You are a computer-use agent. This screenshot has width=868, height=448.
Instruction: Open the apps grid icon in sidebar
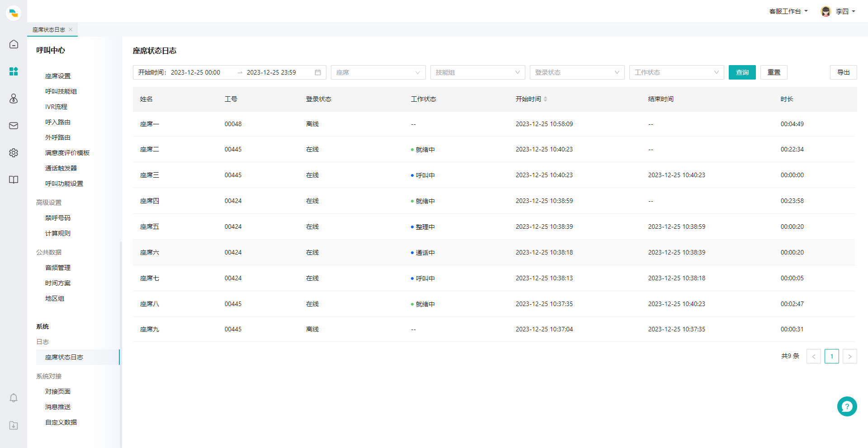point(14,71)
